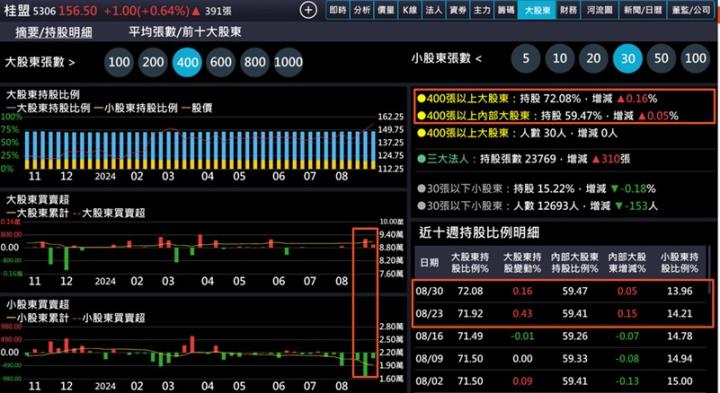Click the 大股東張數 > label

tap(40, 62)
